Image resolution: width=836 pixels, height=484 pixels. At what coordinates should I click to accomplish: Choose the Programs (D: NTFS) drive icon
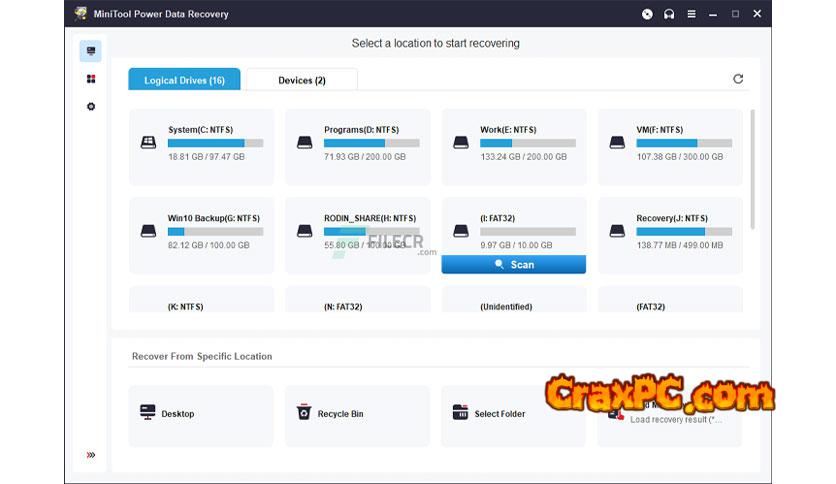tap(305, 143)
